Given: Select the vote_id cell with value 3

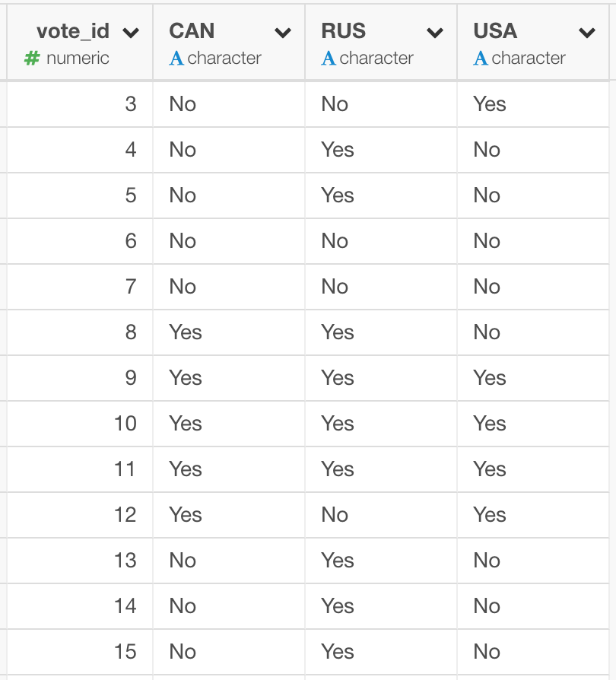Looking at the screenshot, I should (80, 104).
